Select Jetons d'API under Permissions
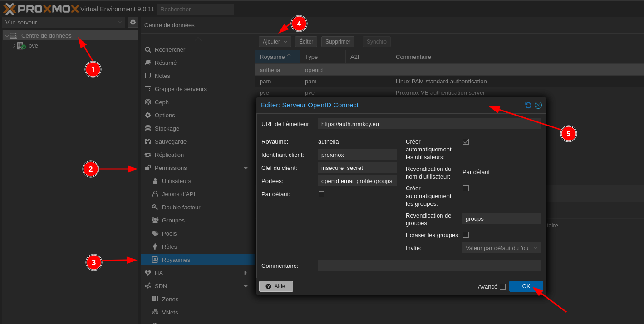This screenshot has width=644, height=324. click(x=178, y=194)
